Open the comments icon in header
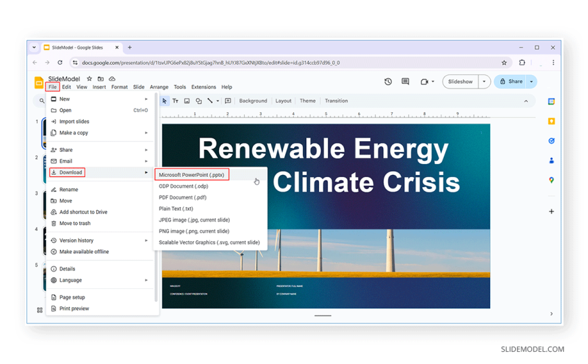The width and height of the screenshot is (588, 364). point(406,81)
